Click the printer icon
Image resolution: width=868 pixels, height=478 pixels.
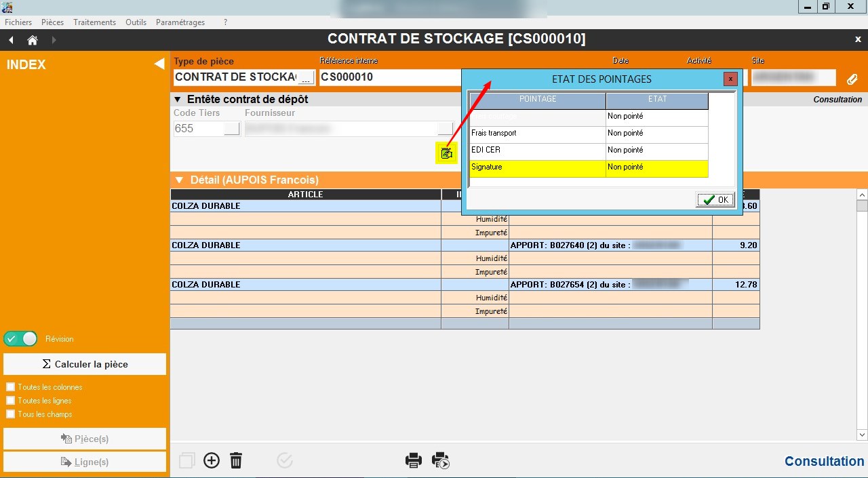(x=413, y=461)
